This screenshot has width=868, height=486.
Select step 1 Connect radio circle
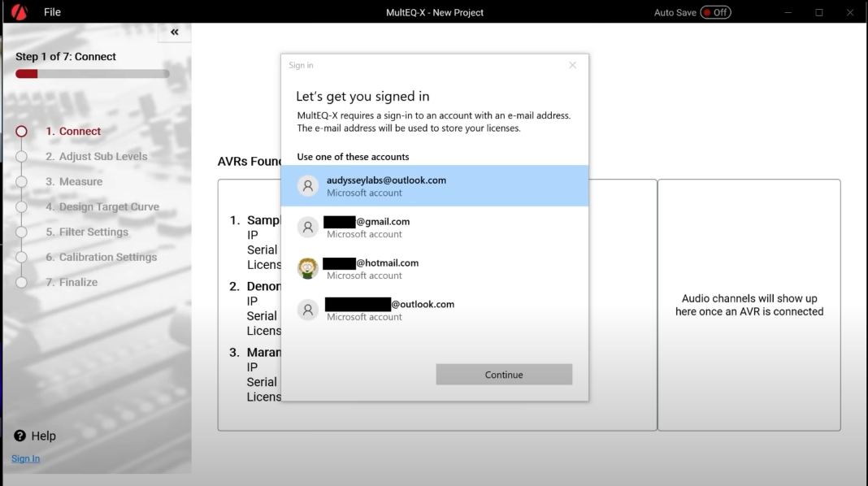22,132
